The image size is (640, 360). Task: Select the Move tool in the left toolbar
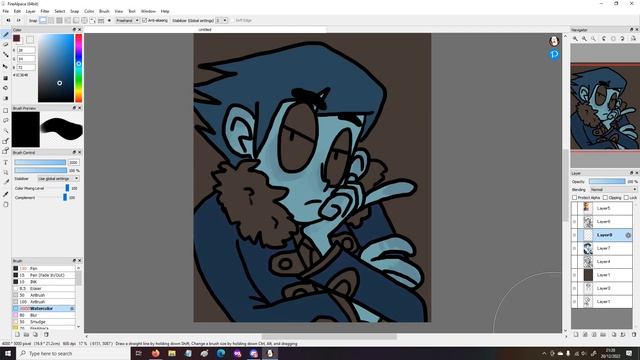pos(6,66)
